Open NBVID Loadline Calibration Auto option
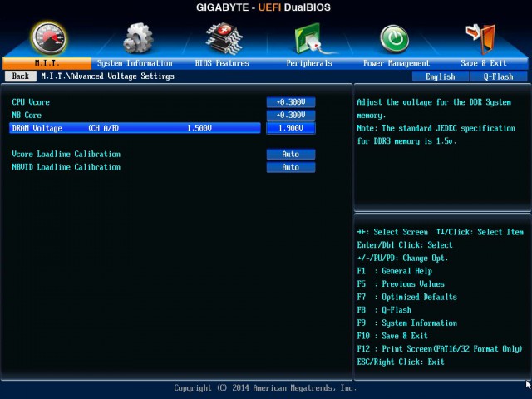 coord(291,167)
